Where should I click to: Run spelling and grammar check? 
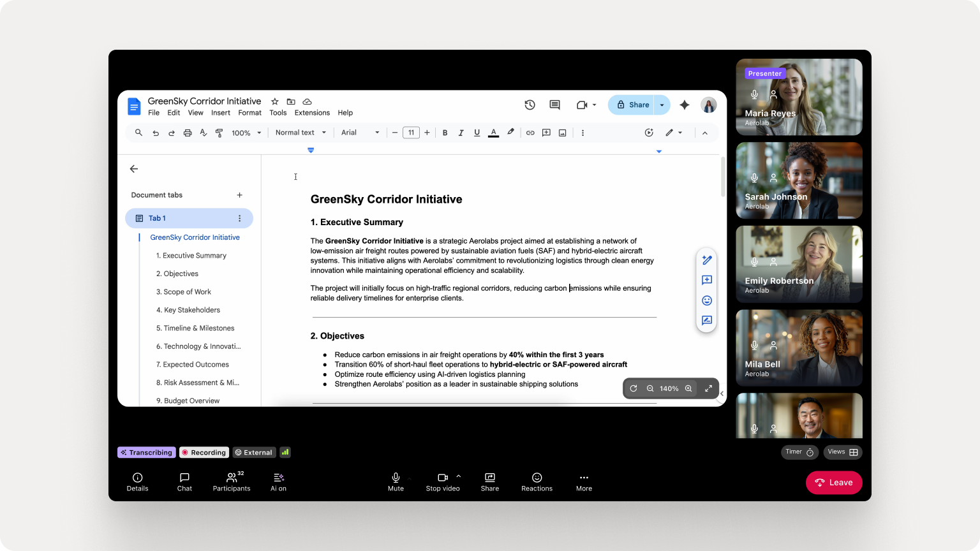[204, 133]
